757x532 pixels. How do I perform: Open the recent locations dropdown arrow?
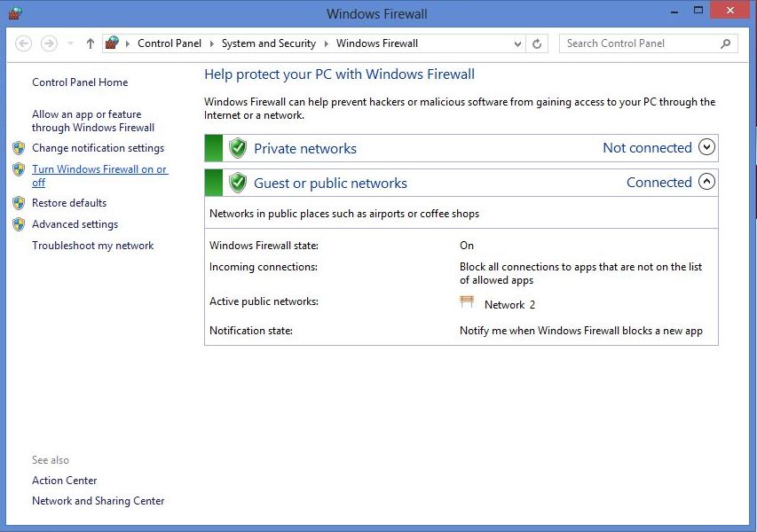point(70,43)
